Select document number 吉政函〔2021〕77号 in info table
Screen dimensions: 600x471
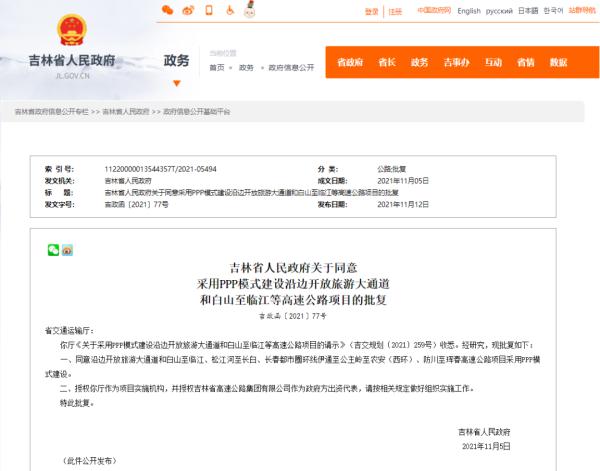click(x=136, y=205)
